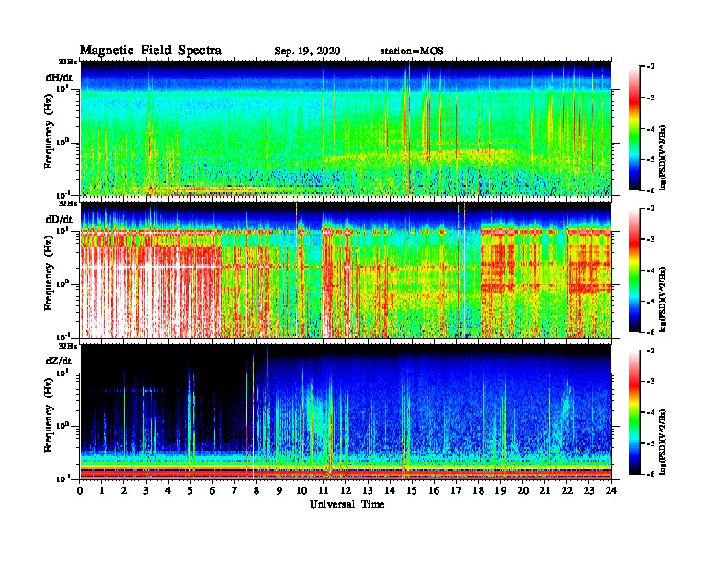728x563 pixels.
Task: Click the "32Hz" label atop the dH/dt panel
Action: point(68,62)
